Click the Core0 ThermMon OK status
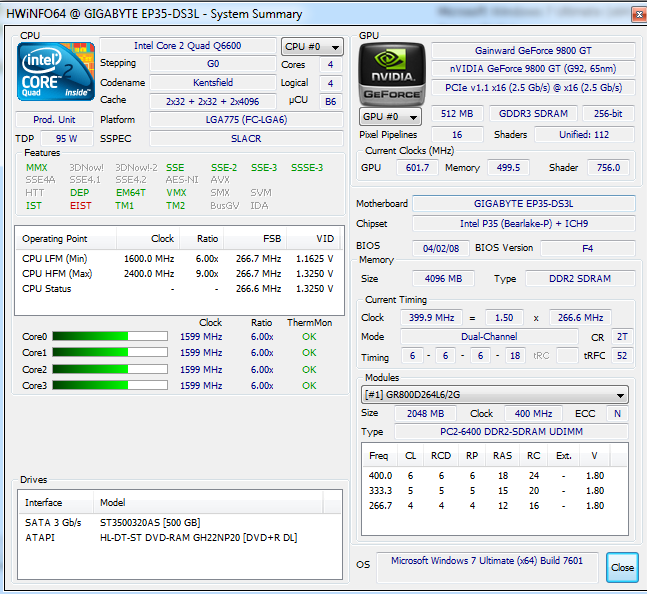 pyautogui.click(x=309, y=337)
